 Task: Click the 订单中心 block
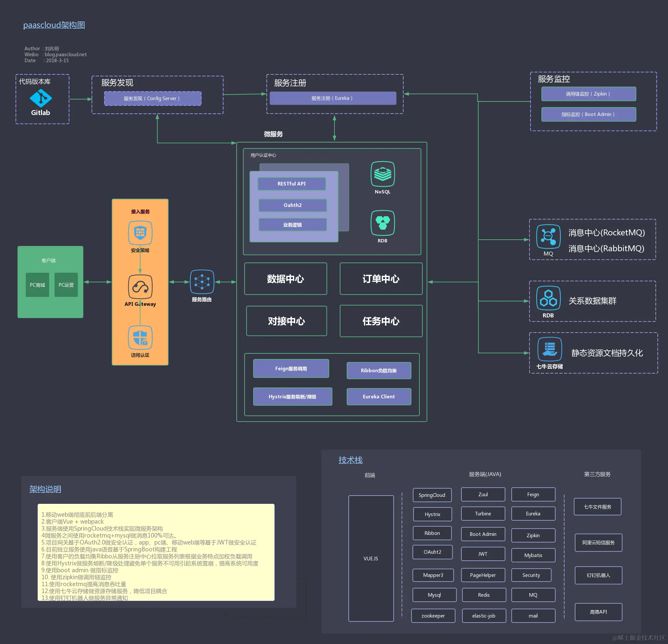coord(381,279)
